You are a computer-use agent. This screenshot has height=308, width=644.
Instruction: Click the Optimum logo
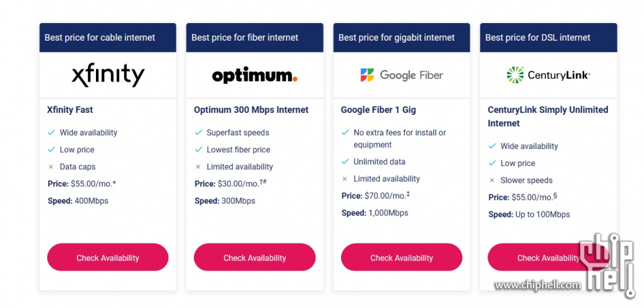pos(255,76)
